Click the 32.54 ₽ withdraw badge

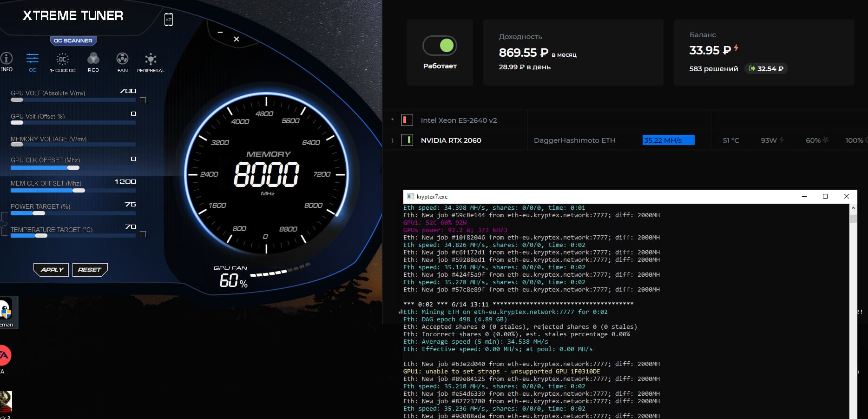[766, 69]
